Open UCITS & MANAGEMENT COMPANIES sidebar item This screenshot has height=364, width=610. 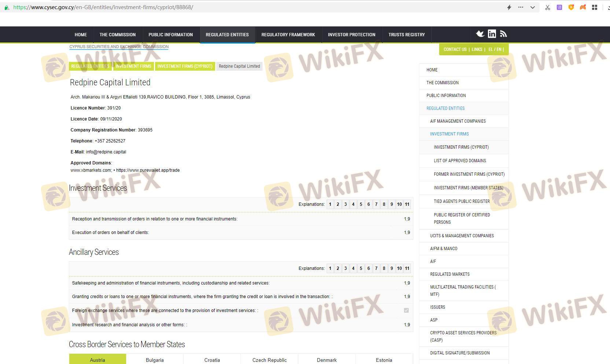(x=464, y=236)
